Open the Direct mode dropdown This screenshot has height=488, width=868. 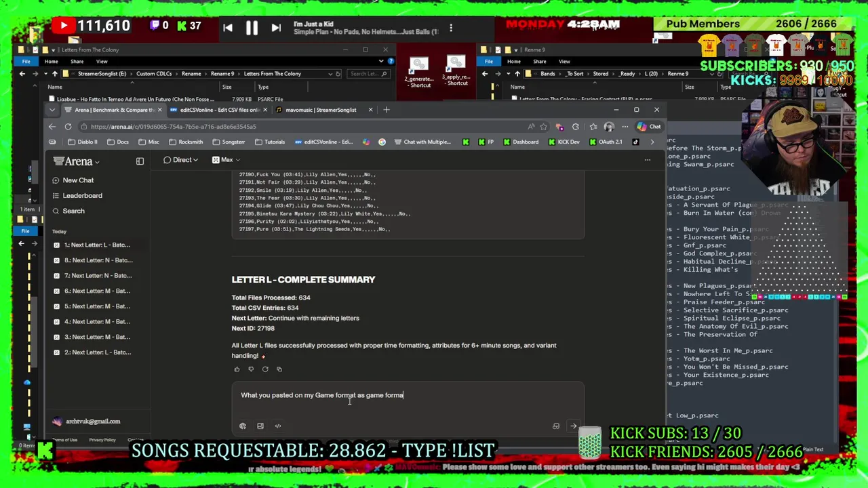(181, 160)
